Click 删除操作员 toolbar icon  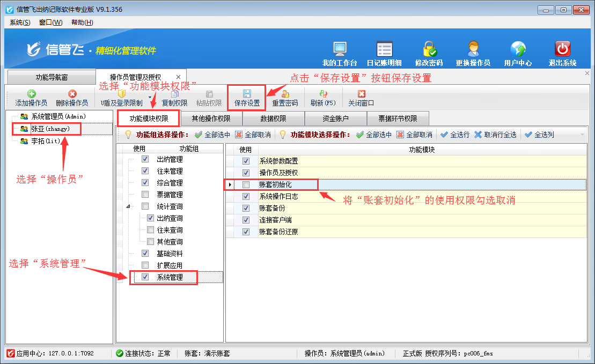pyautogui.click(x=72, y=98)
